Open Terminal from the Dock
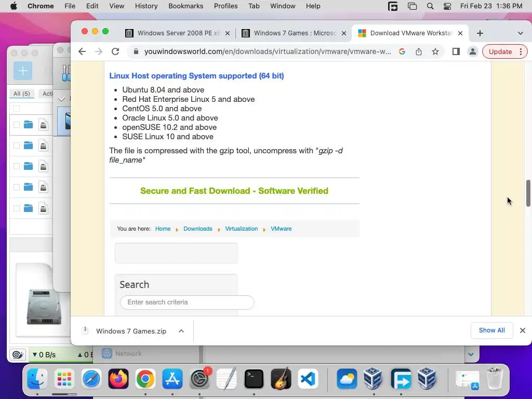532x399 pixels. pos(254,379)
